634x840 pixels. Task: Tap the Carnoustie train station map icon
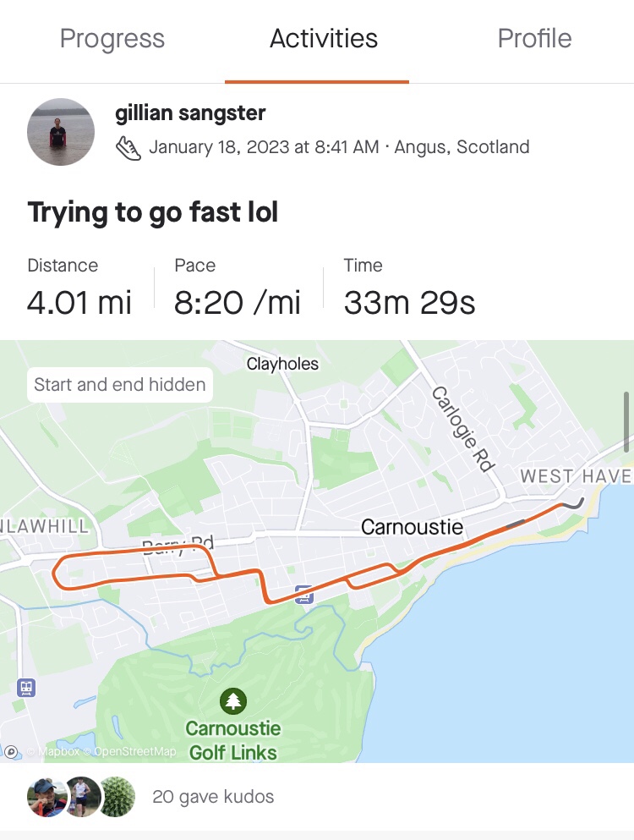(x=304, y=596)
